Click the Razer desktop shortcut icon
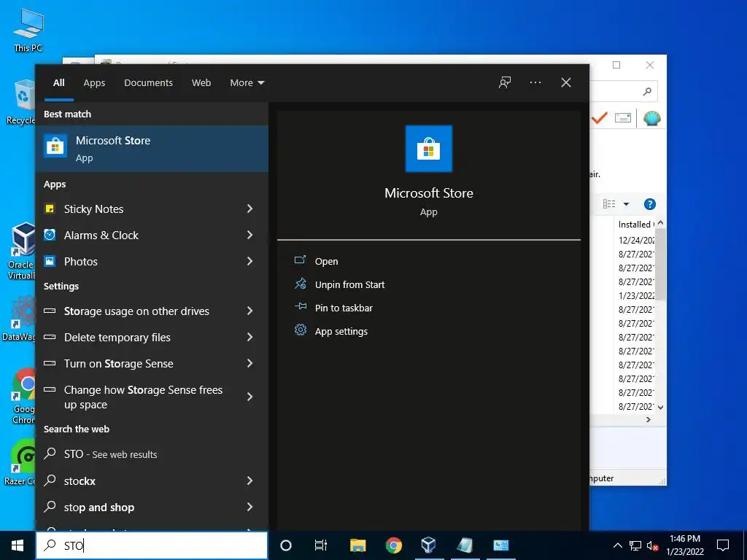The image size is (747, 560). 22,463
